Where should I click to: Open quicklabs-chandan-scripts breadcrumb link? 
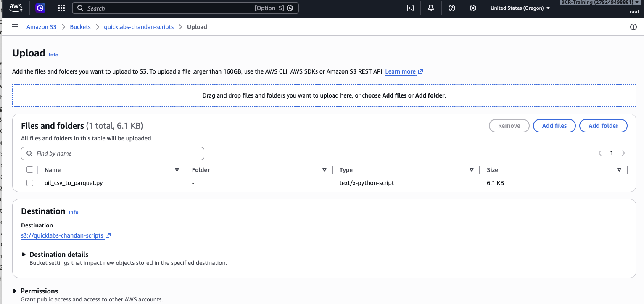(139, 27)
